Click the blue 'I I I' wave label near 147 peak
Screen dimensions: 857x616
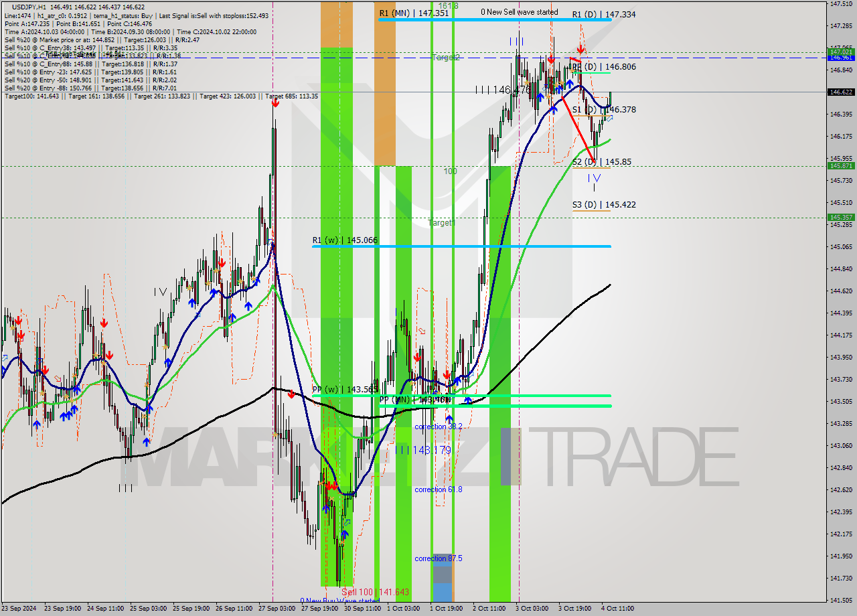pos(516,42)
